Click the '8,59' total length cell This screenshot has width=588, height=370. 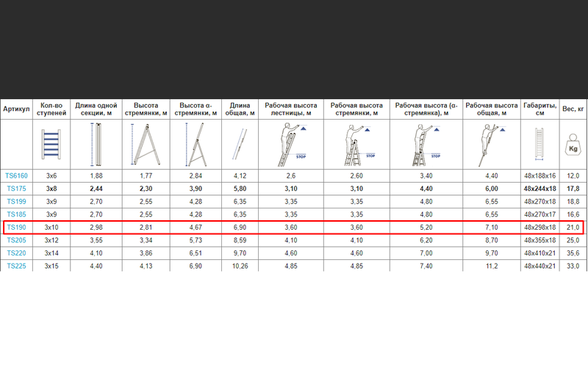click(240, 240)
